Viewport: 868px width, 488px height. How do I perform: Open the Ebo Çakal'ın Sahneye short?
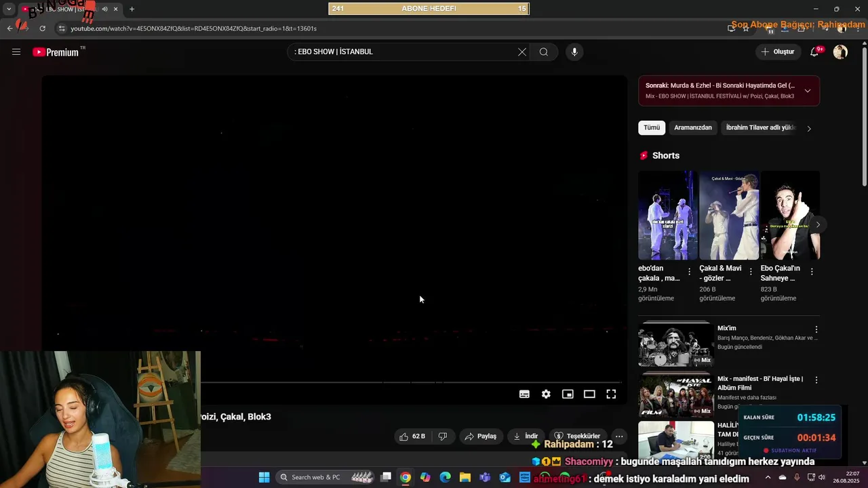pos(790,215)
